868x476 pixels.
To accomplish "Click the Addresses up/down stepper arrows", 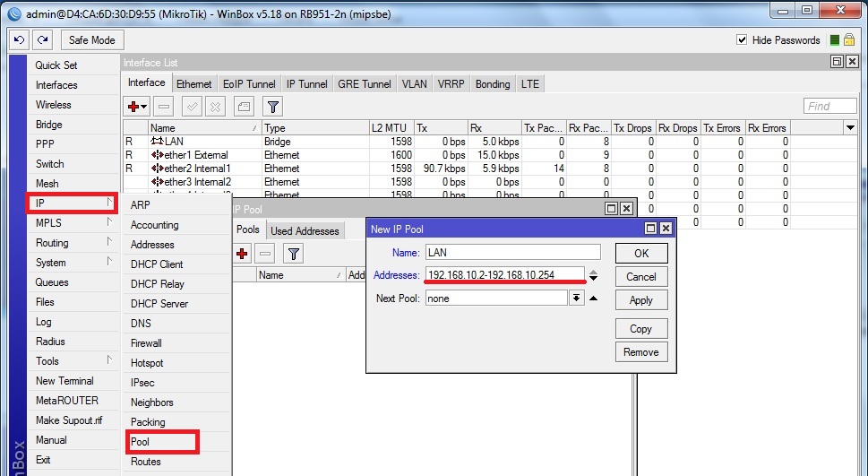I will pos(594,275).
